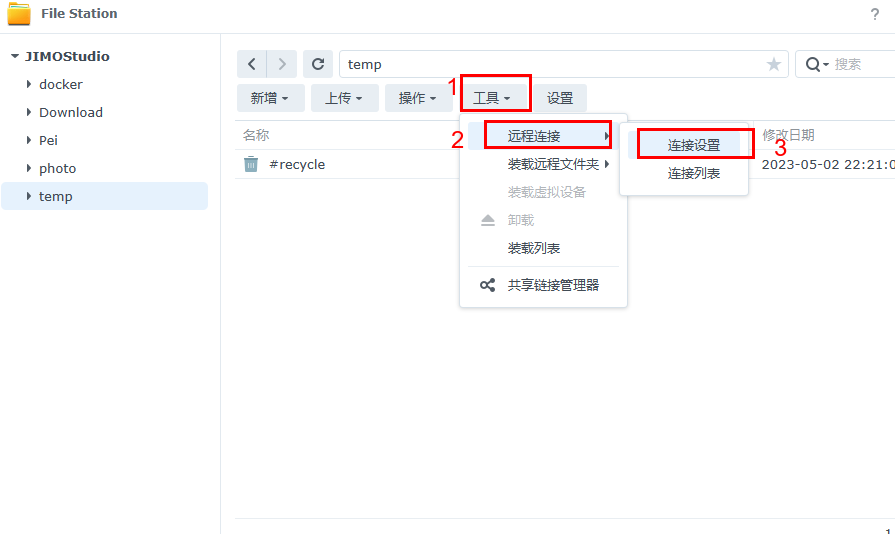The width and height of the screenshot is (895, 534).
Task: Open the 工具 dropdown menu
Action: point(493,98)
